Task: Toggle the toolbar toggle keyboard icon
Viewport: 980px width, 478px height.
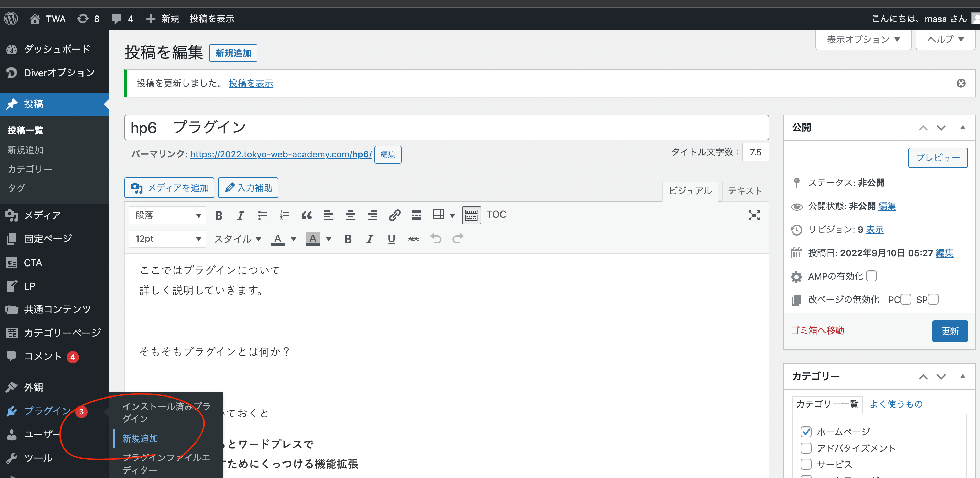Action: click(471, 215)
